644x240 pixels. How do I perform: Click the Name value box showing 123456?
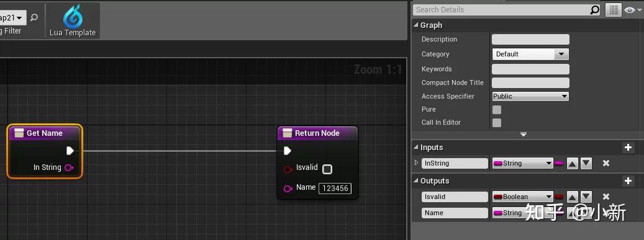335,189
